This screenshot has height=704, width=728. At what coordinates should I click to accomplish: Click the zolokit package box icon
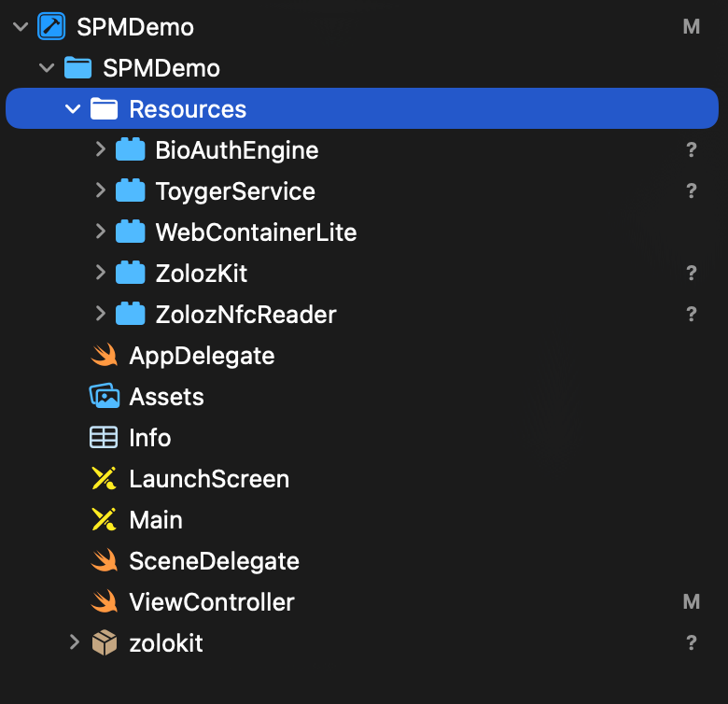(104, 643)
